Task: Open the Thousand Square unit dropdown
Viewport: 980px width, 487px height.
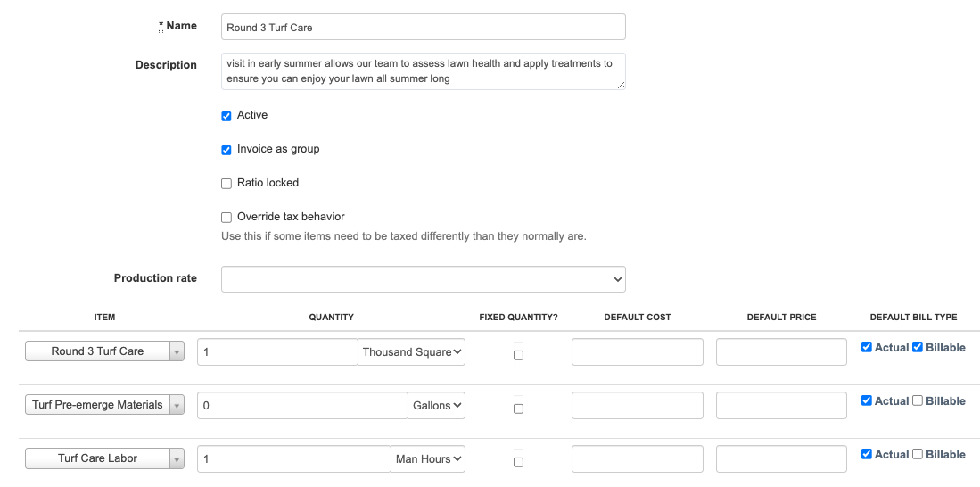Action: [x=413, y=352]
